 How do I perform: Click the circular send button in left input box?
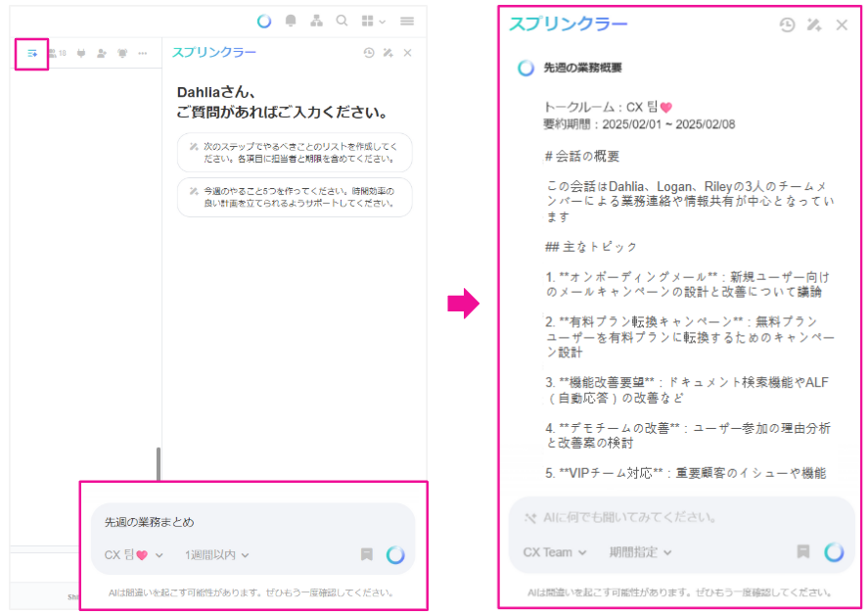[395, 554]
